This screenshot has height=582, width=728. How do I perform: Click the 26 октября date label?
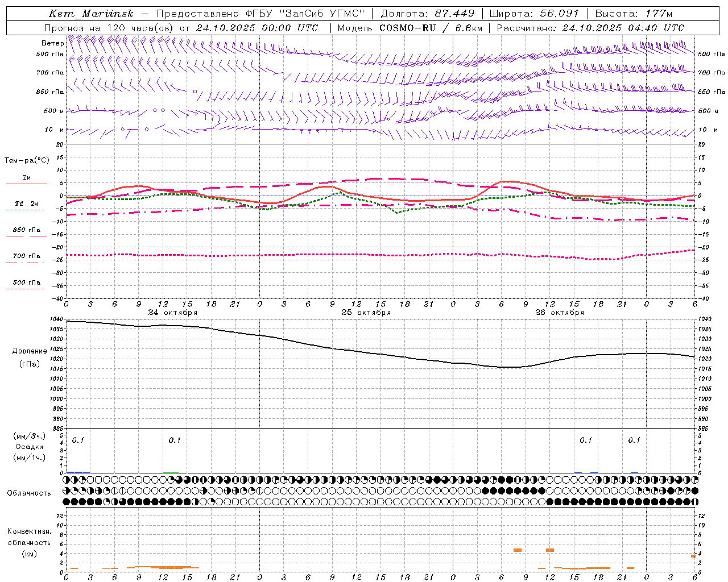pos(560,313)
